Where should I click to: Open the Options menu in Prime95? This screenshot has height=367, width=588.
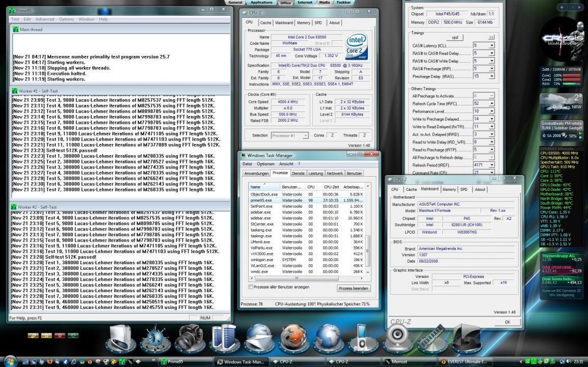coord(66,19)
